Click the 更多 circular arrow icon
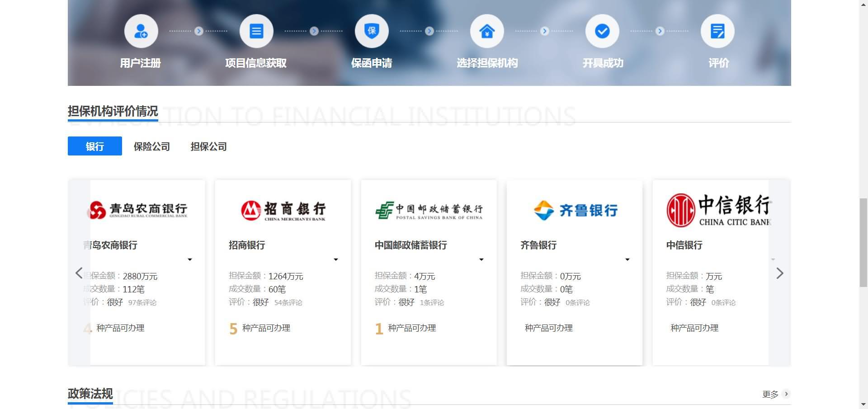The image size is (868, 409). pyautogui.click(x=786, y=394)
